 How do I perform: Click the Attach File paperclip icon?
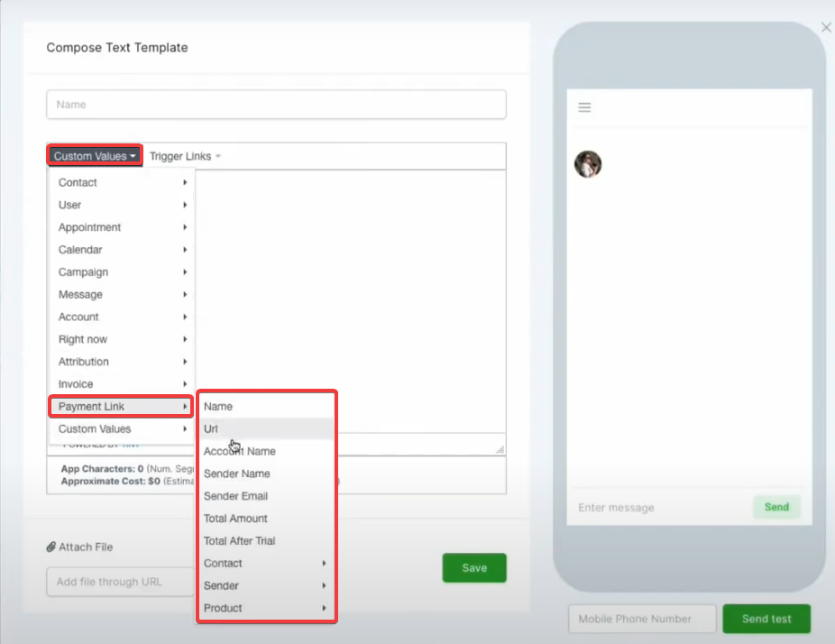51,547
